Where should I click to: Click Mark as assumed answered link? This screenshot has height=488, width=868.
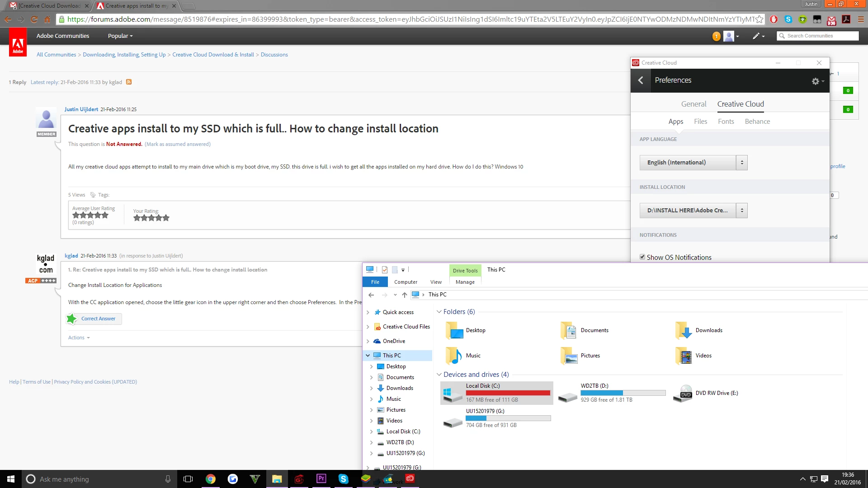point(177,144)
